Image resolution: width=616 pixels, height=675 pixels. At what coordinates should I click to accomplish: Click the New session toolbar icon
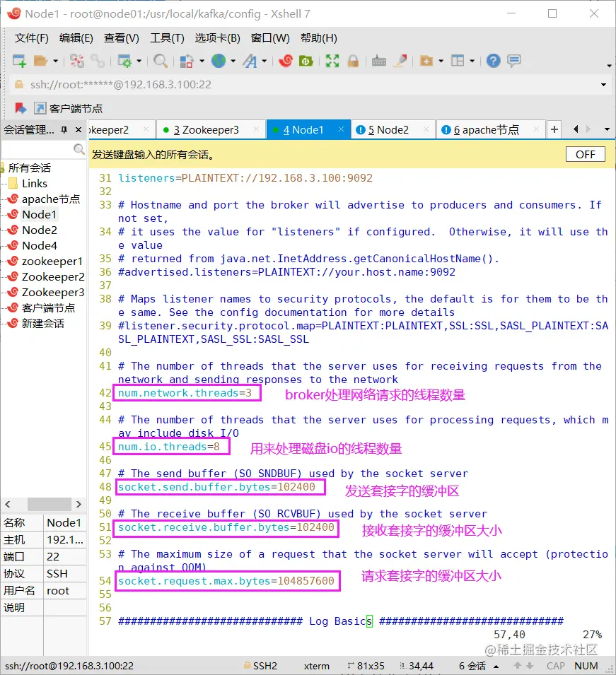(x=19, y=61)
